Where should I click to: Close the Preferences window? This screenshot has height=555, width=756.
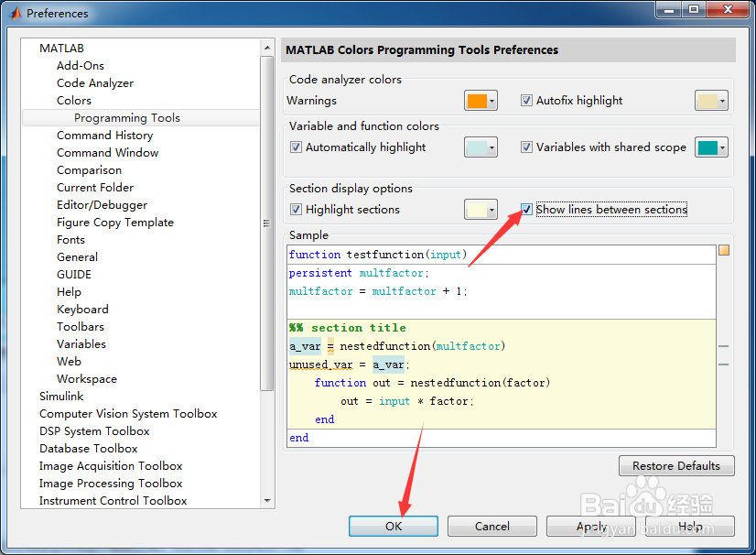[728, 10]
